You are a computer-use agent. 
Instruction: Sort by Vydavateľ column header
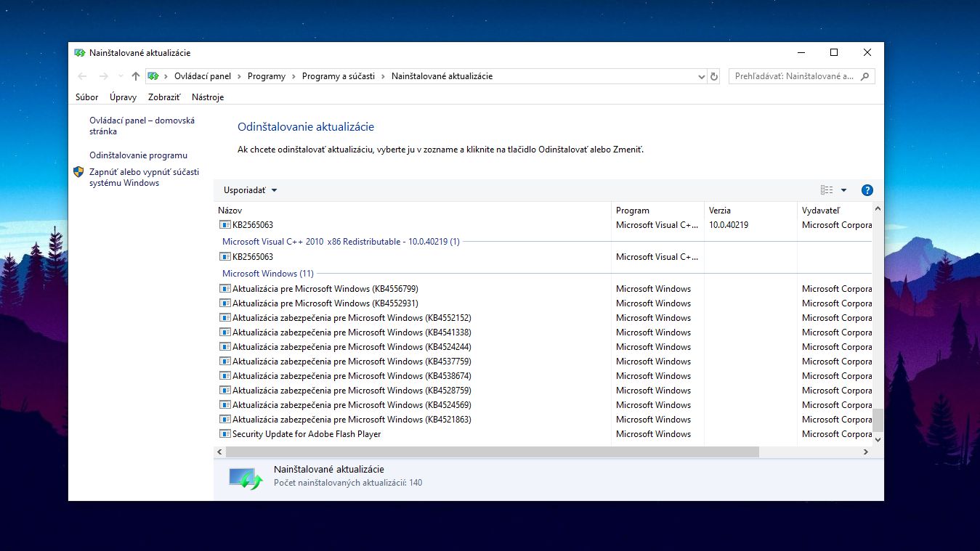click(x=834, y=211)
